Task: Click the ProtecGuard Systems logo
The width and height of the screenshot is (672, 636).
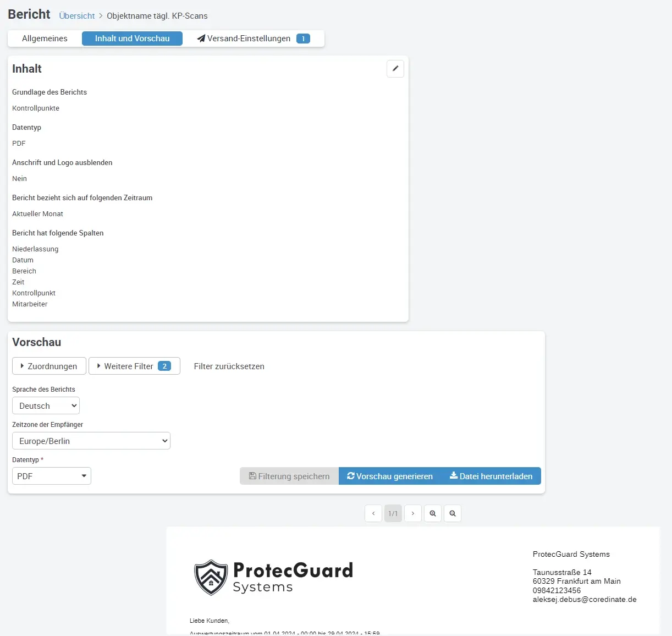Action: [273, 577]
